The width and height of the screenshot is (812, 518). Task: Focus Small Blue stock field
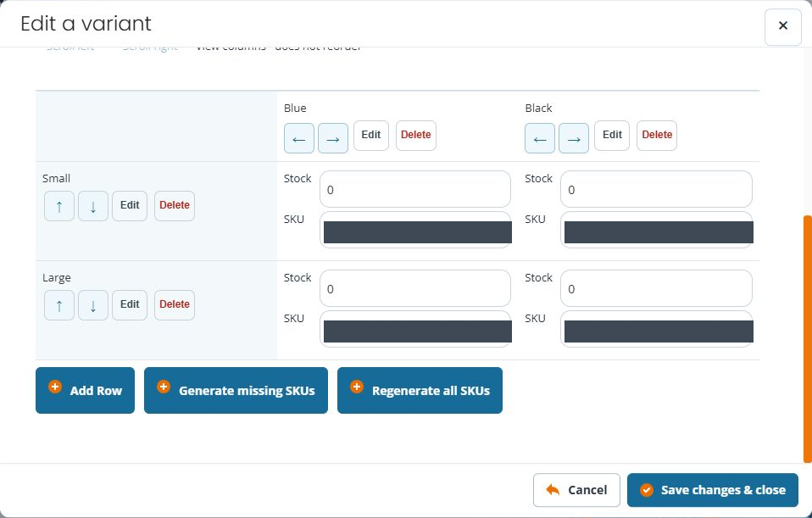pos(415,189)
